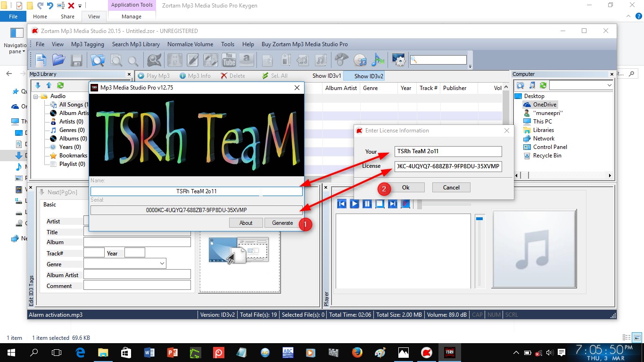Click the blue down arrow in Mp3 Library

[x=38, y=85]
